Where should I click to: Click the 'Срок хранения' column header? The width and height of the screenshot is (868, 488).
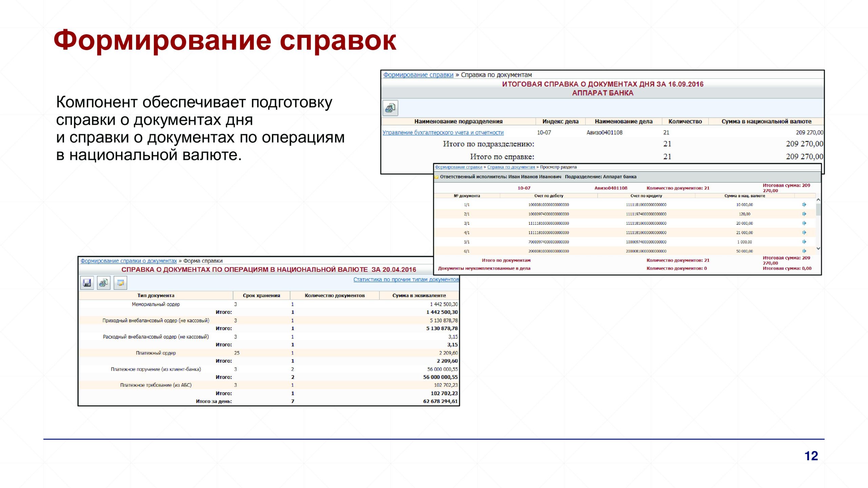click(x=261, y=296)
